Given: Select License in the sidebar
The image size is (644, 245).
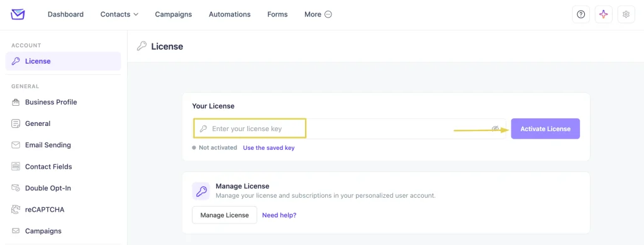Looking at the screenshot, I should [64, 61].
